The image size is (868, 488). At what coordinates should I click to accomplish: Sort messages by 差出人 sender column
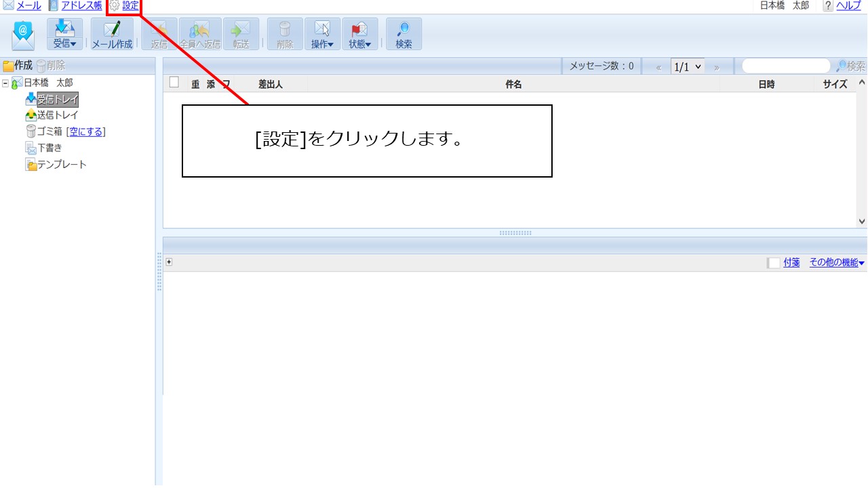pos(271,84)
